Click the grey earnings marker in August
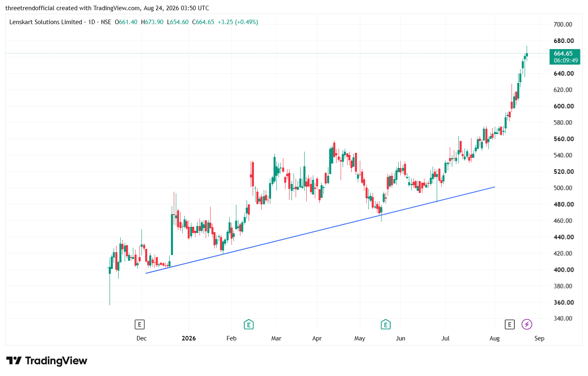Image resolution: width=588 pixels, height=376 pixels. click(x=509, y=325)
